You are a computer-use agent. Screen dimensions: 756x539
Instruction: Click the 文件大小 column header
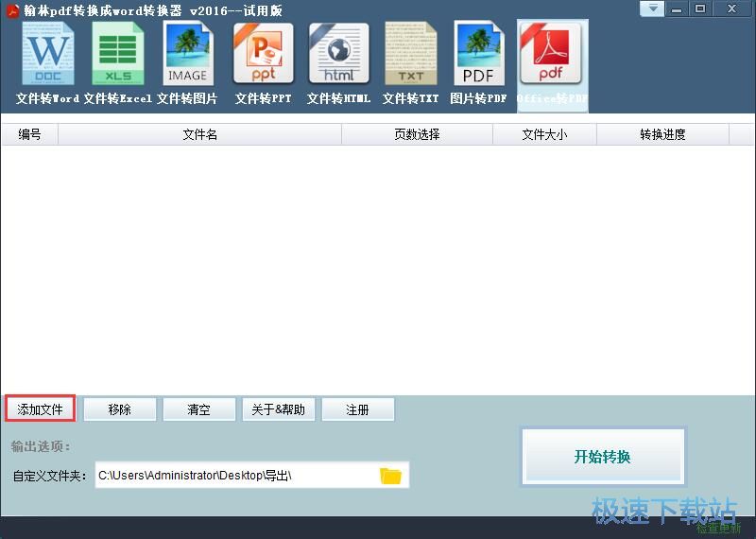[x=544, y=134]
